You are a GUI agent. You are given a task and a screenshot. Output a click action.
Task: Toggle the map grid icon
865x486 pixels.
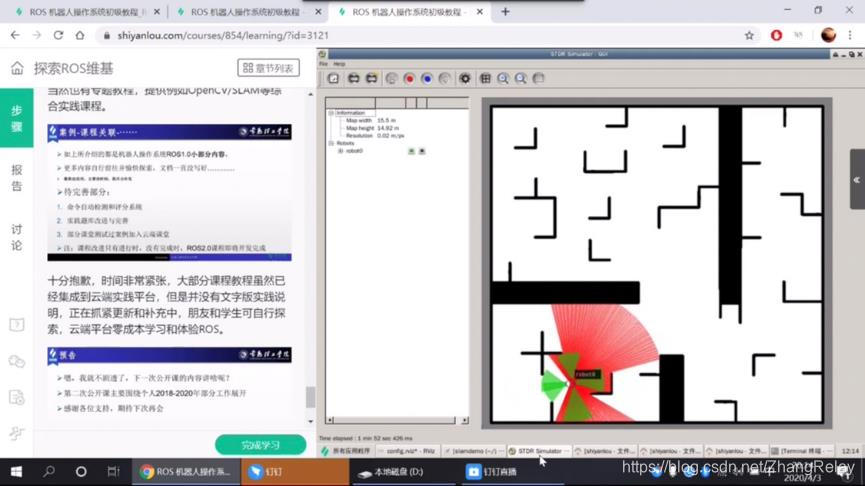click(485, 78)
